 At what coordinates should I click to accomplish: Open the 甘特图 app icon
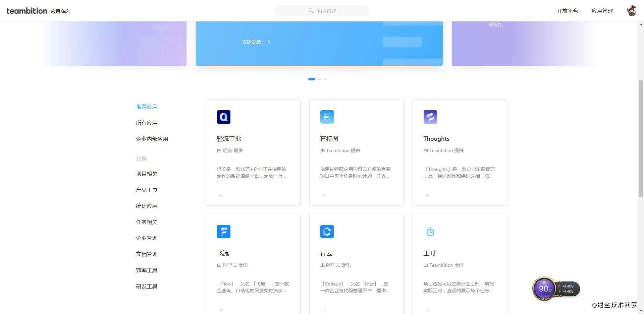pos(327,117)
